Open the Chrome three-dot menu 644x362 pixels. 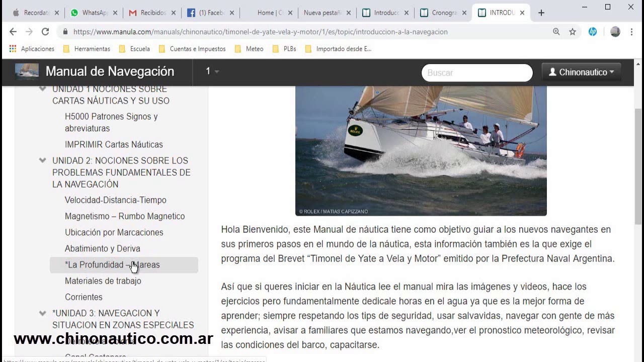click(x=632, y=32)
